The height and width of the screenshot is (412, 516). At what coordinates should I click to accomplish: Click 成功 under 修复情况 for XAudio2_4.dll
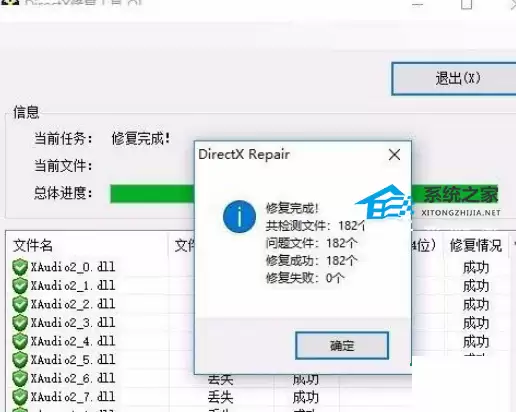[476, 342]
